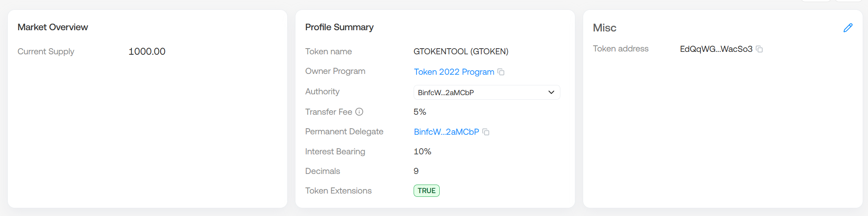
Task: Click the Authority dropdown chevron arrow
Action: point(551,92)
